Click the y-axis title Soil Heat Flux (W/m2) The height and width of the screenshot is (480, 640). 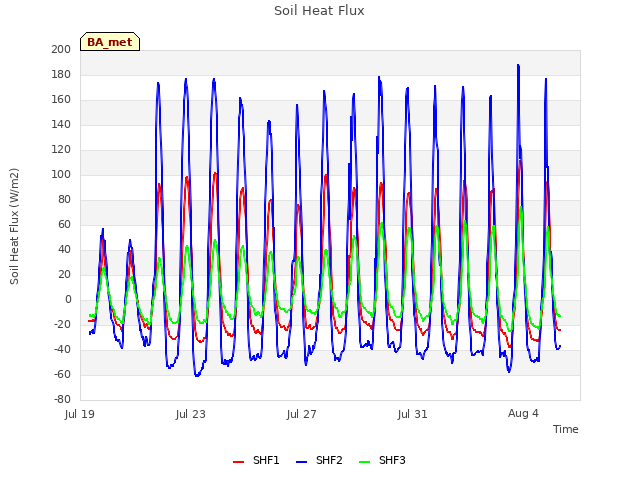pos(14,226)
